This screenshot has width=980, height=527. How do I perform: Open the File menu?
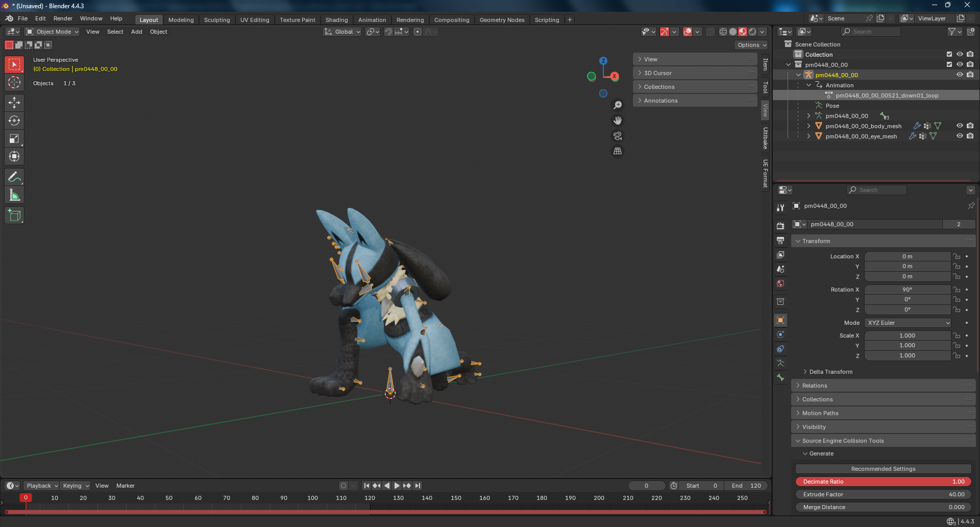click(22, 18)
